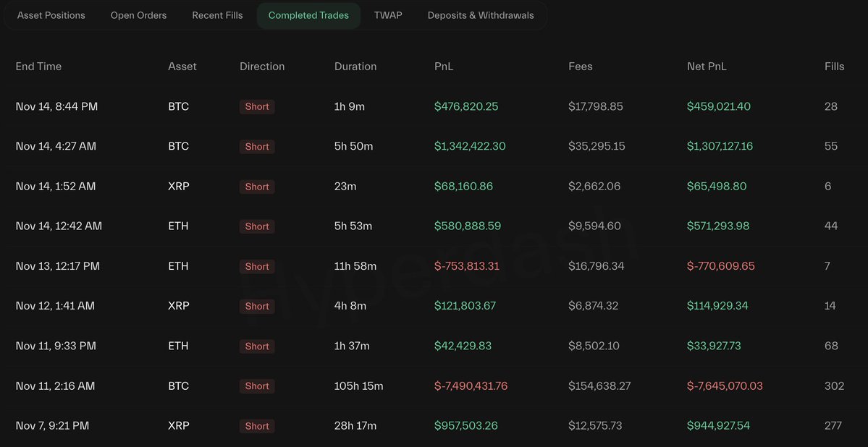Click the $1,342,422.30 PnL value
The width and height of the screenshot is (868, 447).
(470, 147)
